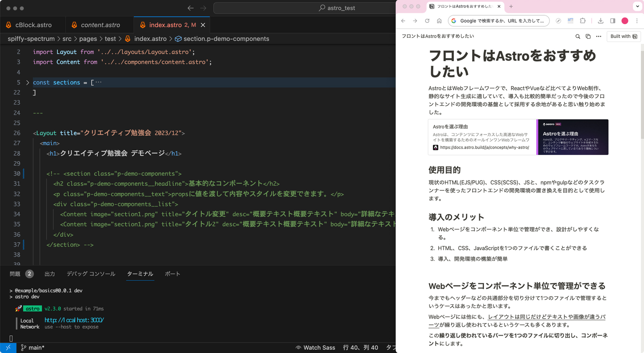Image resolution: width=644 pixels, height=353 pixels.
Task: Click the browser reload icon
Action: (x=427, y=21)
